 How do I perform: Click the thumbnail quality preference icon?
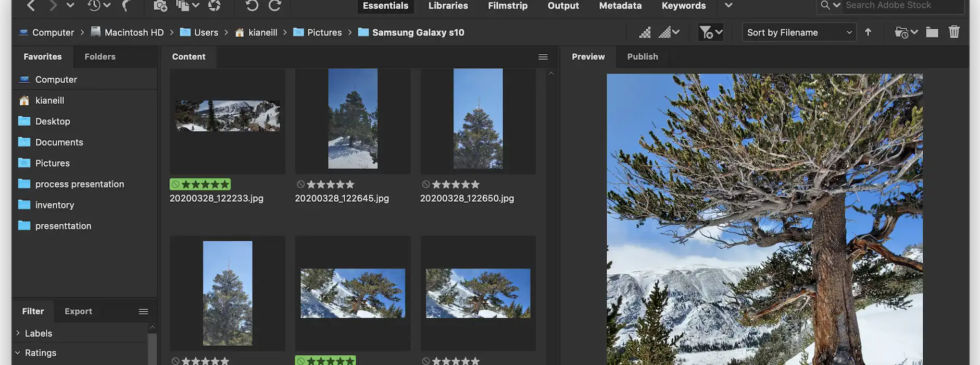[x=645, y=32]
